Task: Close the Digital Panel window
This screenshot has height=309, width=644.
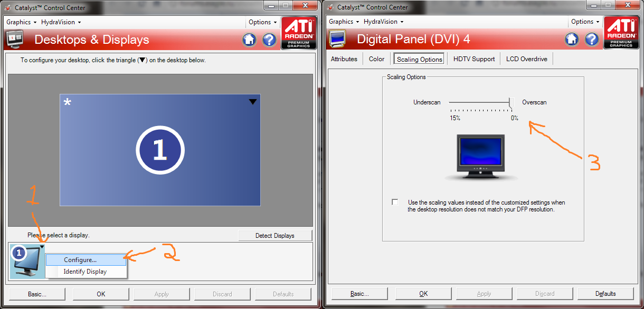Action: 629,6
